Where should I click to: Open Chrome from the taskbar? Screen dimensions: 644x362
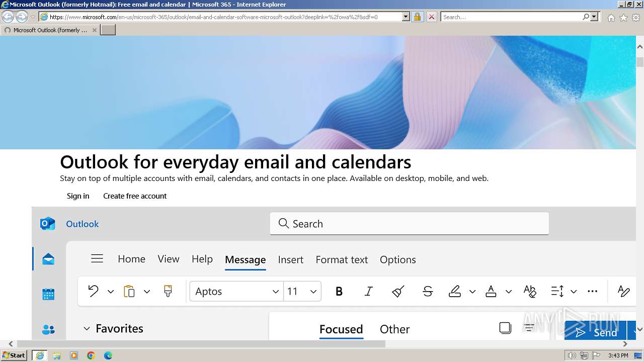point(91,355)
